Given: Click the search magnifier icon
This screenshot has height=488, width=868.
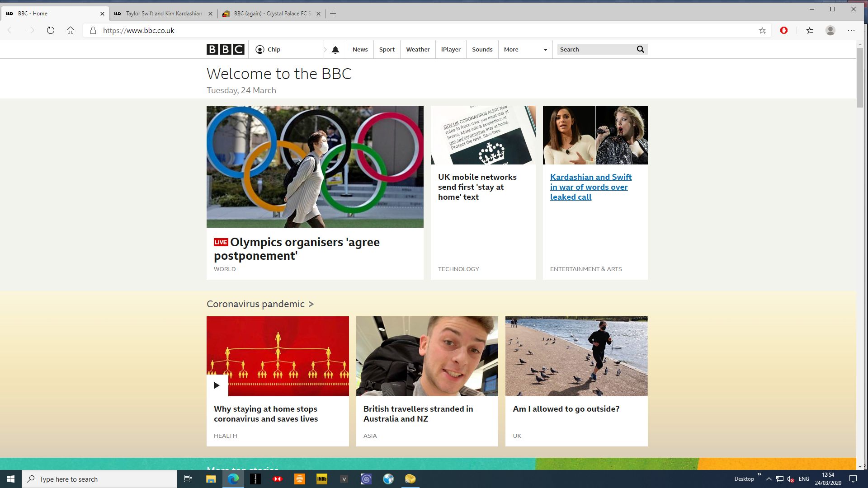Looking at the screenshot, I should (x=640, y=49).
